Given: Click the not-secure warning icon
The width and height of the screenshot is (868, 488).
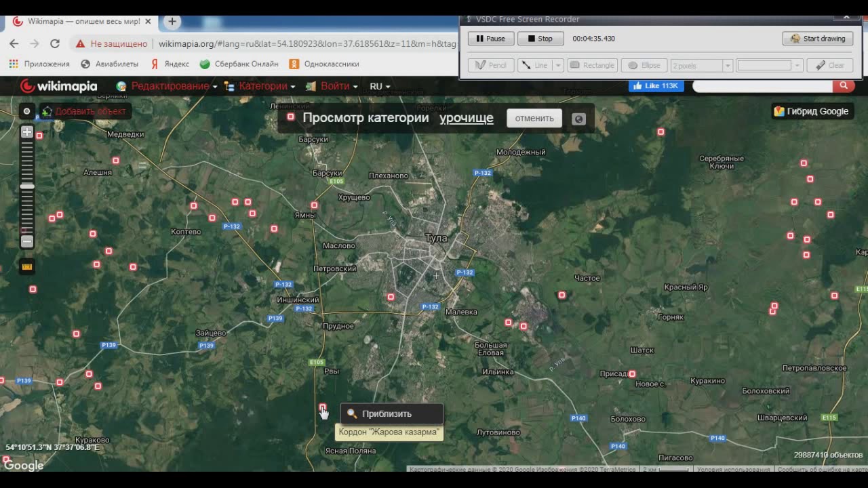Looking at the screenshot, I should click(x=80, y=43).
